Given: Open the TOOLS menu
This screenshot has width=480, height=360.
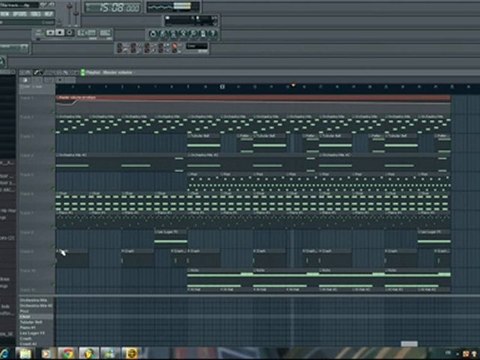Looking at the screenshot, I should point(35,14).
